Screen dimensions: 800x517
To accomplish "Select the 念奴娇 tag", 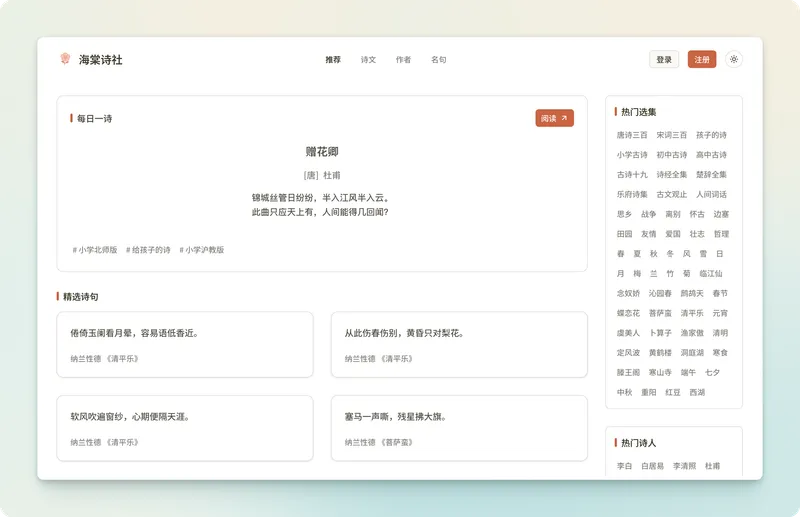I will click(628, 293).
